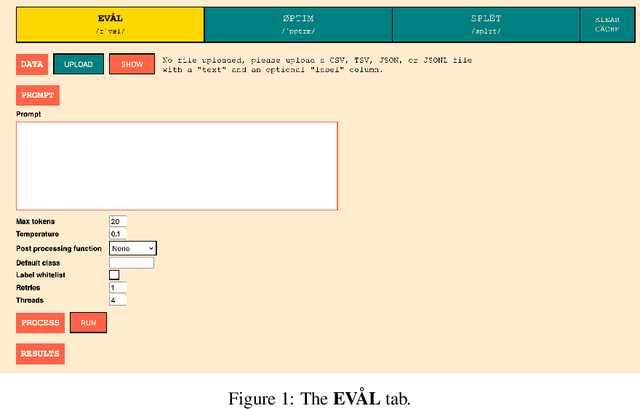
Task: Select the Threads number field
Action: (118, 300)
